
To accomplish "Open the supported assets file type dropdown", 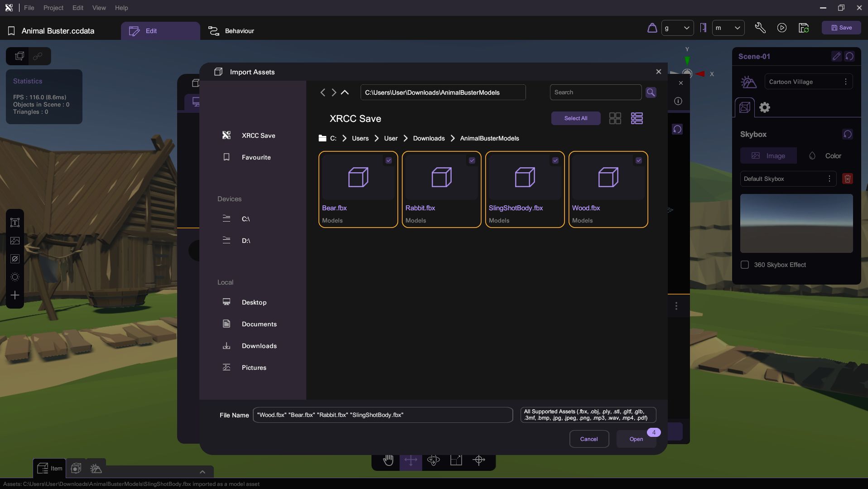I will click(x=588, y=415).
